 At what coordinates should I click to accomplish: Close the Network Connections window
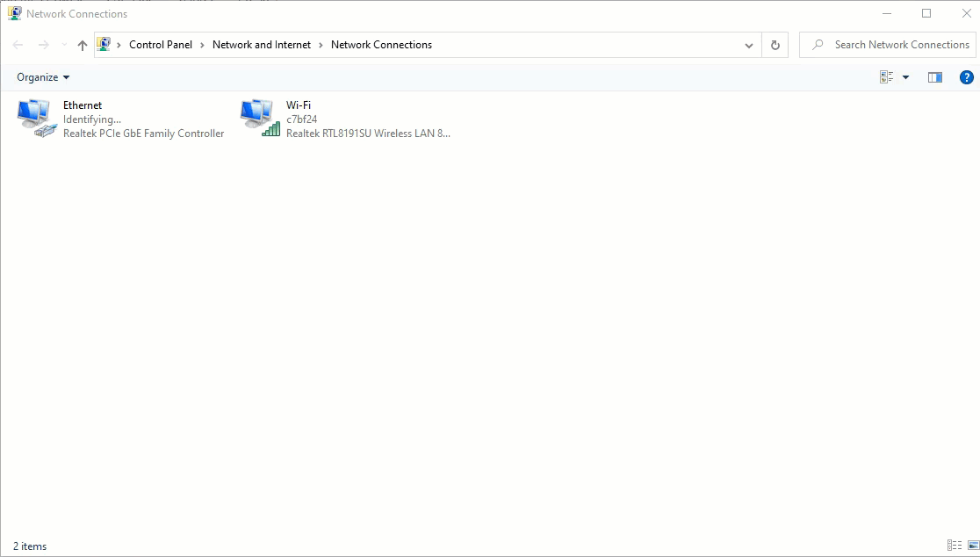pyautogui.click(x=966, y=13)
